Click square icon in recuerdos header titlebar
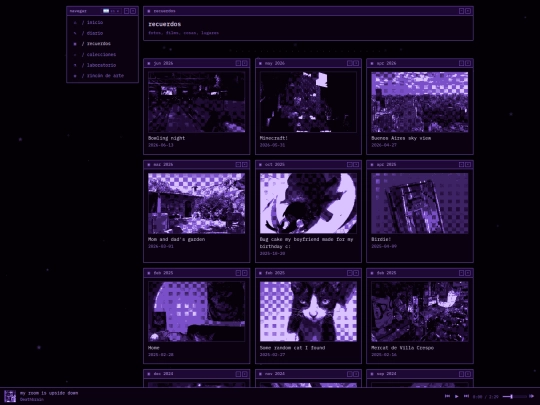 point(149,11)
